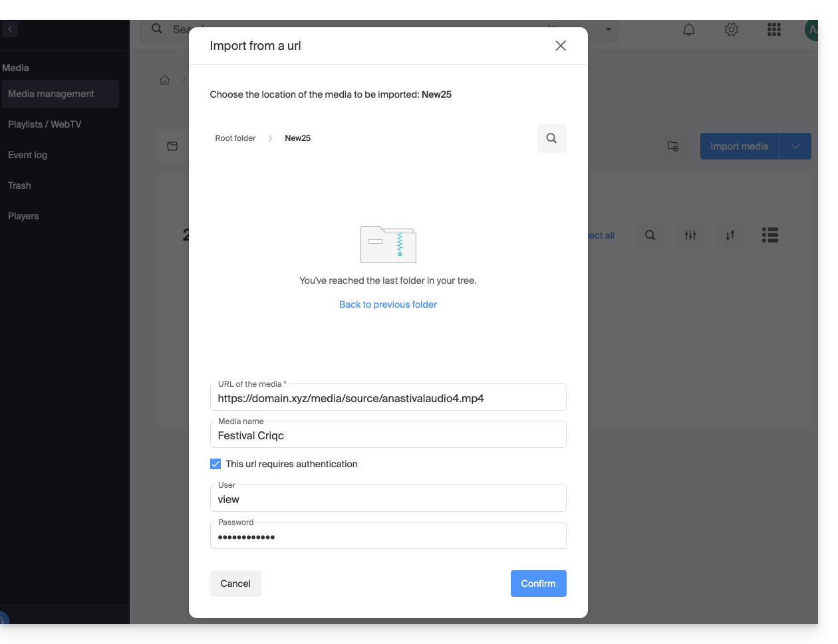Expand the Import media dropdown arrow
This screenshot has height=644, width=838.
tap(795, 146)
